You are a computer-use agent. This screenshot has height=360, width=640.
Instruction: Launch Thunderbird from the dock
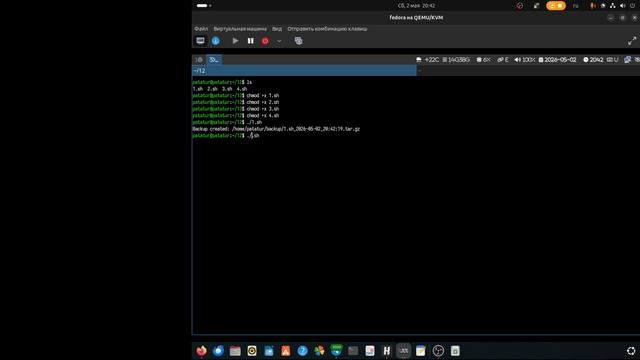(x=218, y=351)
